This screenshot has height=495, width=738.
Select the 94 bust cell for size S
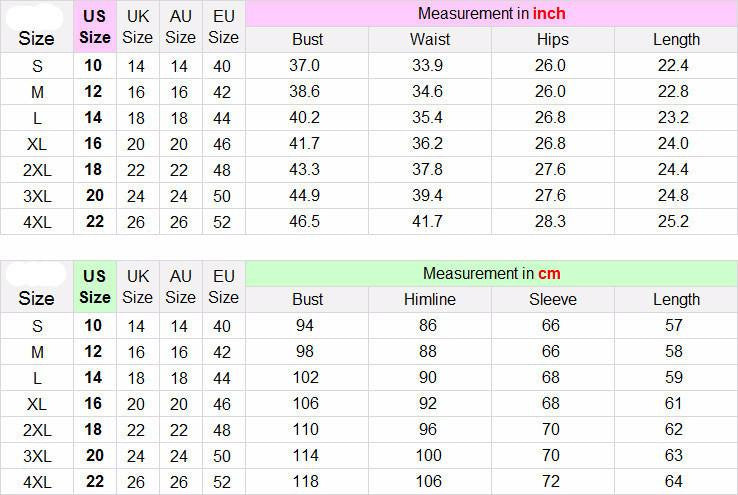305,326
